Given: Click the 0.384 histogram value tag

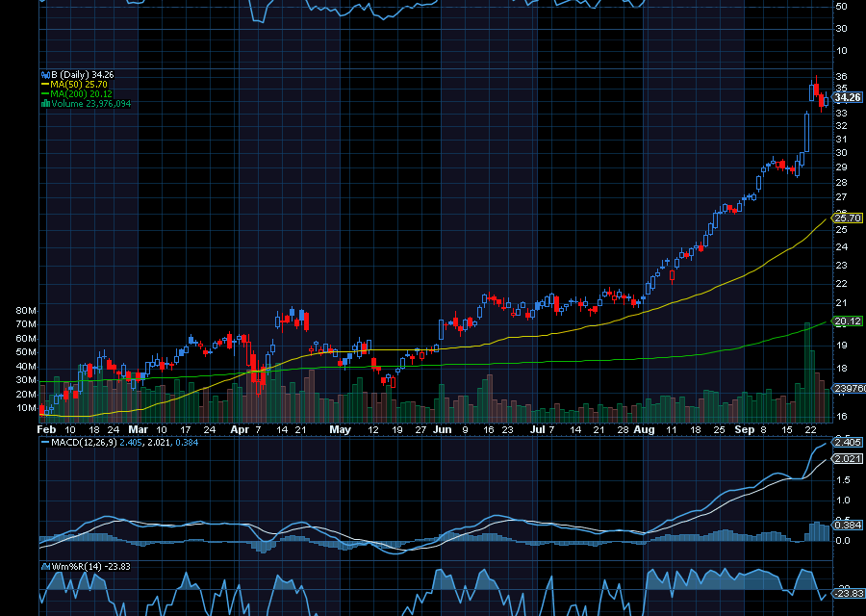Looking at the screenshot, I should tap(847, 525).
